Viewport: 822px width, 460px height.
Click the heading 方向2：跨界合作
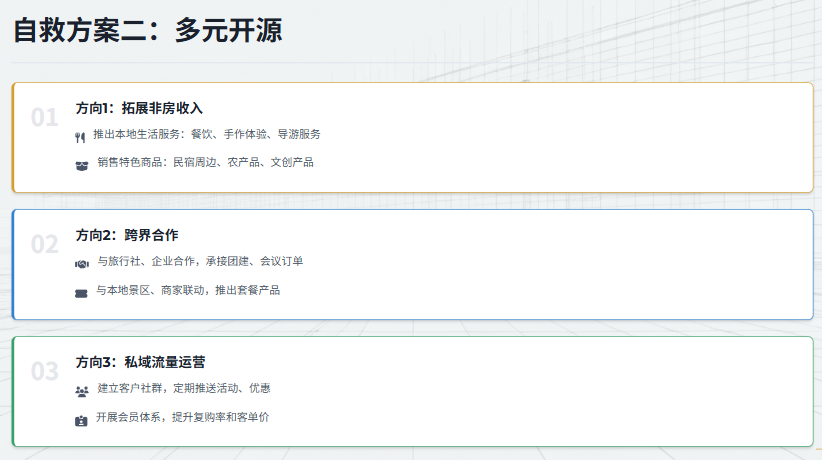126,235
